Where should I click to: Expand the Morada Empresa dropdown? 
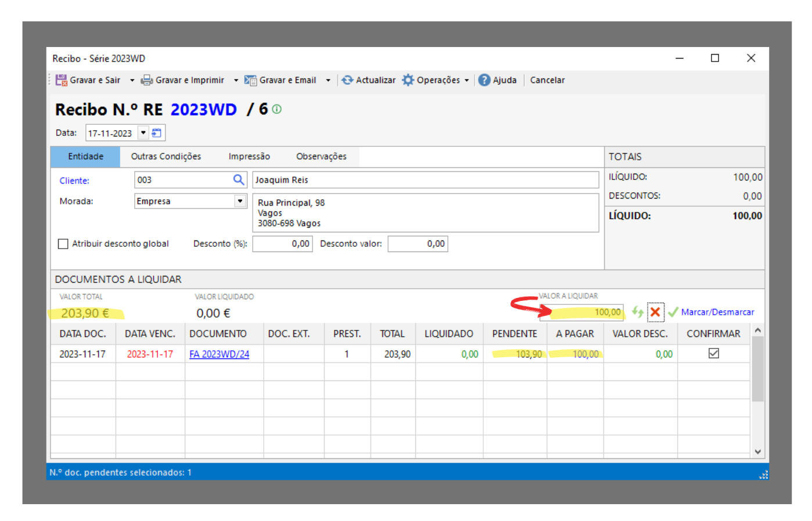[x=240, y=201]
